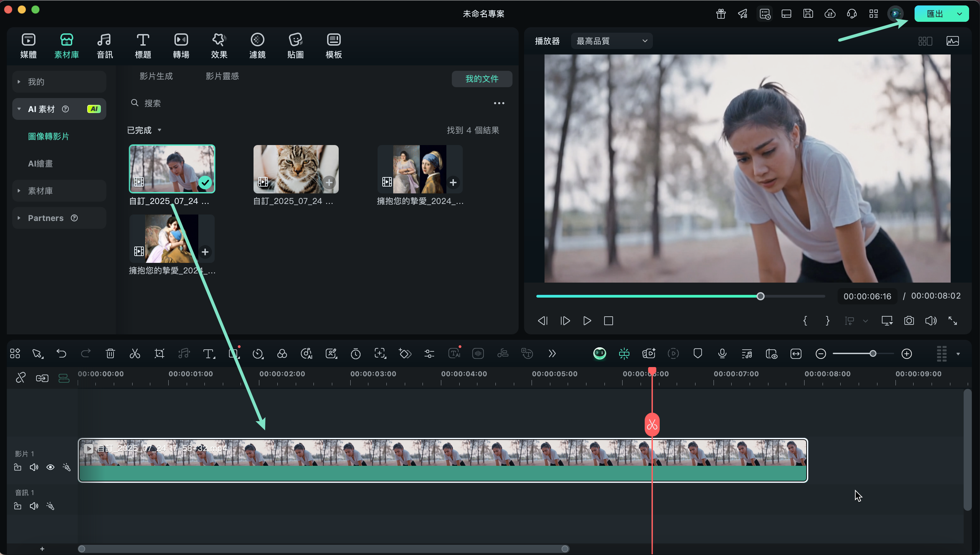This screenshot has width=980, height=555.
Task: Expand the 素材庫 sidebar section
Action: point(59,191)
